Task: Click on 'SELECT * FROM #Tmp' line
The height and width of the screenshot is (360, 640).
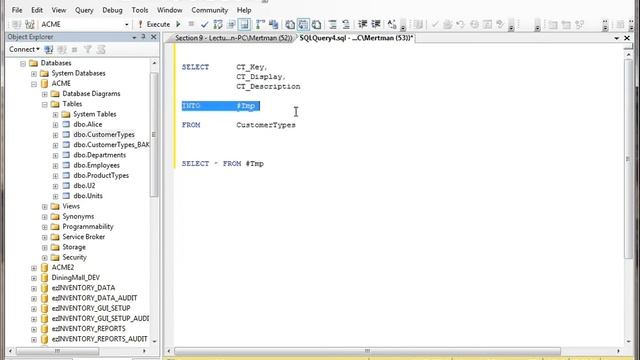Action: (x=223, y=164)
